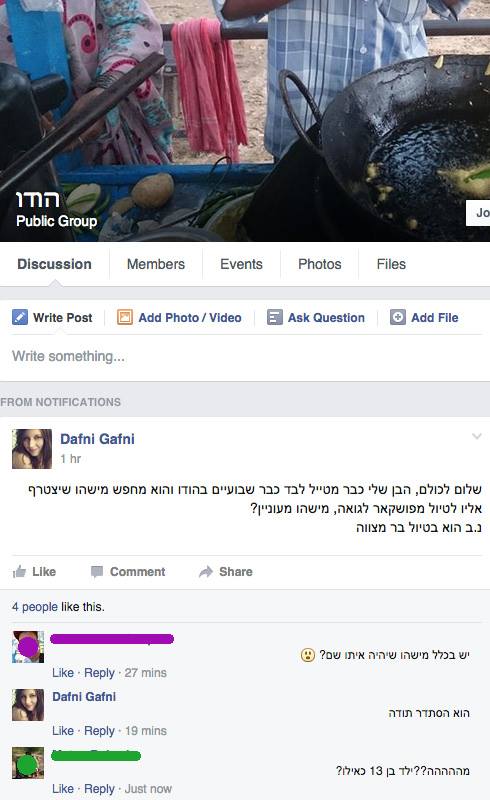Click Dafni Gafni's post profile photo
490x800 pixels.
point(32,449)
